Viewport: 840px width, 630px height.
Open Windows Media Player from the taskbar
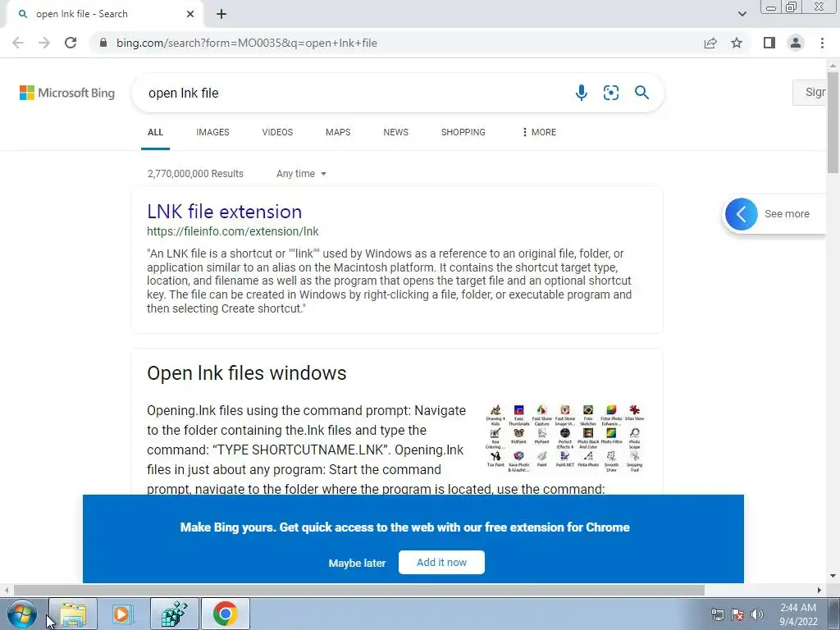[x=122, y=614]
